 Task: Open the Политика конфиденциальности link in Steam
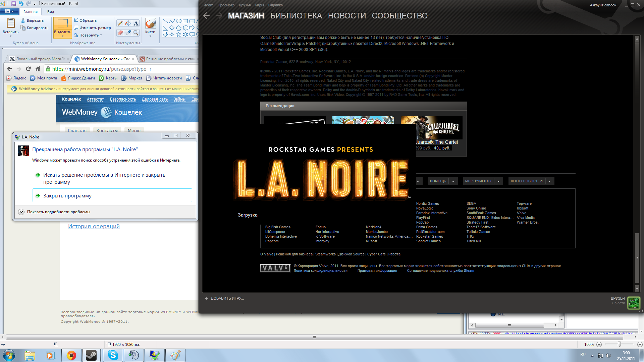[x=320, y=271]
